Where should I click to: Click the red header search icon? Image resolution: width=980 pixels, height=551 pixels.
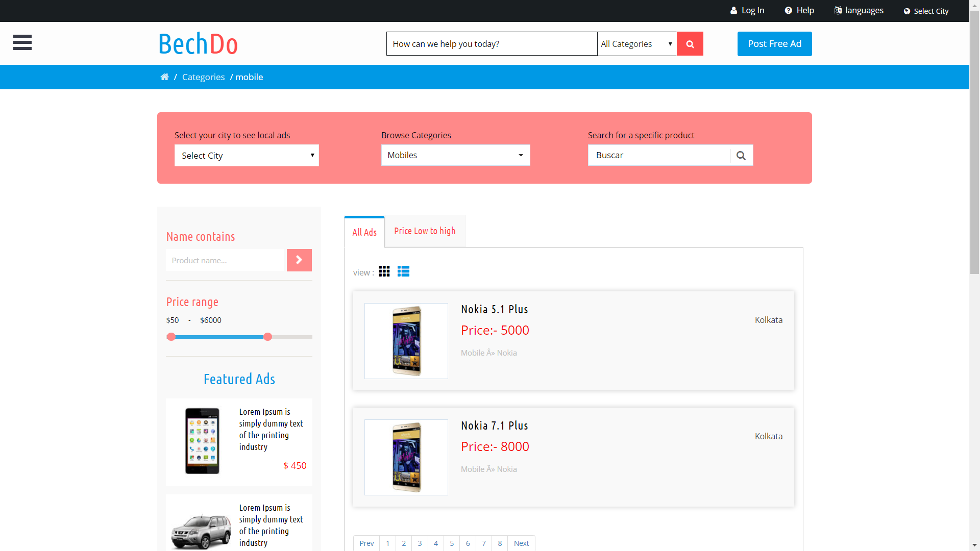click(x=690, y=44)
